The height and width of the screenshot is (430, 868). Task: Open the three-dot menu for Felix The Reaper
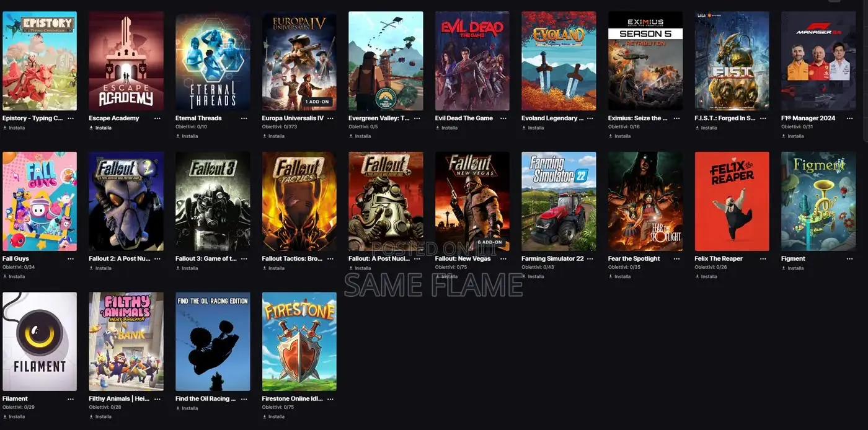click(x=763, y=259)
